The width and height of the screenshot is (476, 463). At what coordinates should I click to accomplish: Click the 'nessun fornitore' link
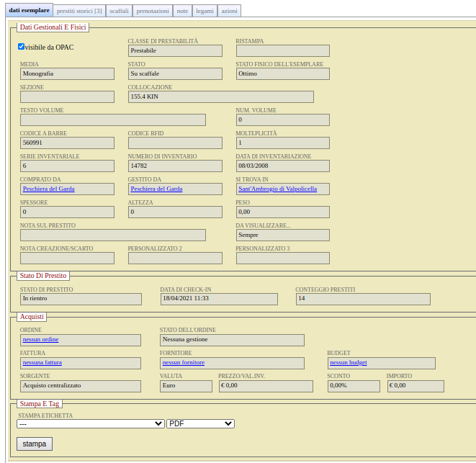(x=184, y=363)
